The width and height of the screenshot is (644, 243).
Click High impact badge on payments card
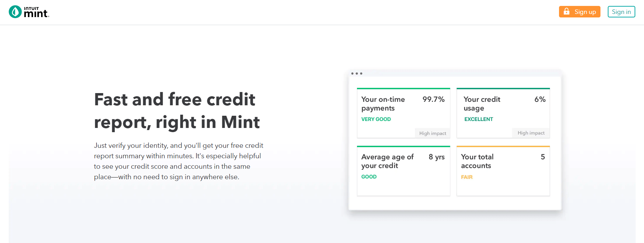433,133
